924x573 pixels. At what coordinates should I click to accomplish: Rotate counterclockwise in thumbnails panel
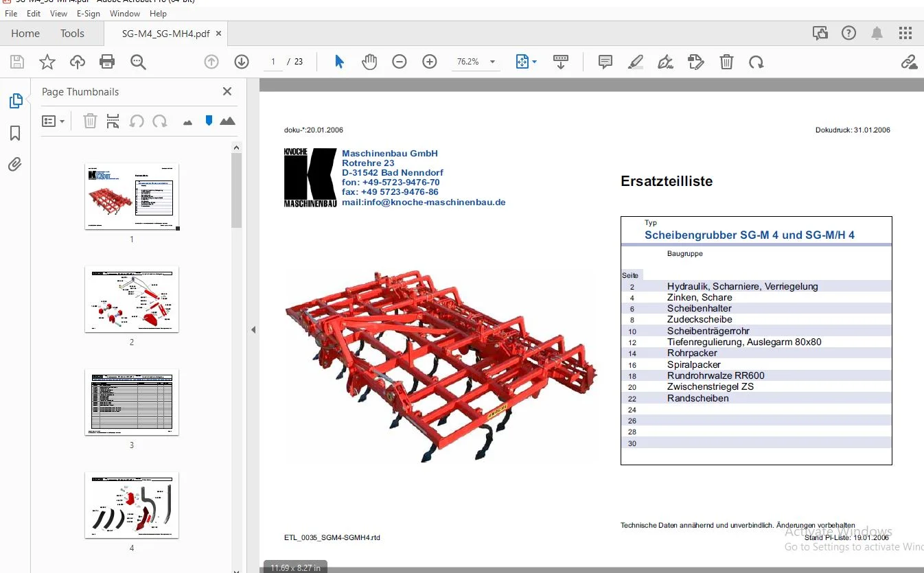[137, 121]
